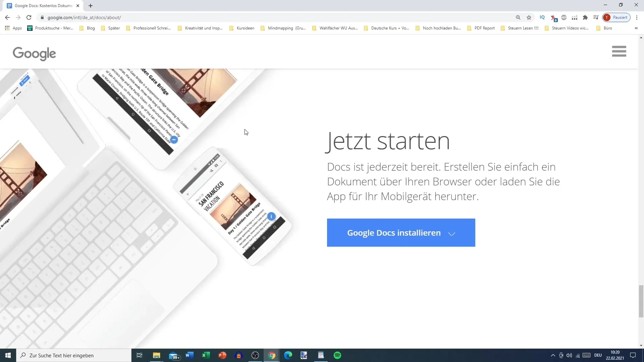Image resolution: width=644 pixels, height=362 pixels.
Task: Launch PowerPoint from the taskbar
Action: tap(222, 355)
